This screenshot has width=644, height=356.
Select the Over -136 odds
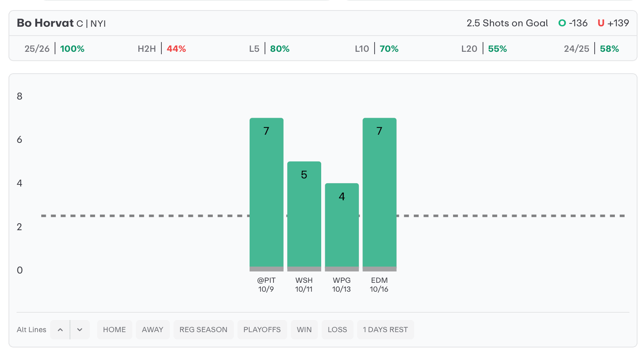click(x=573, y=23)
